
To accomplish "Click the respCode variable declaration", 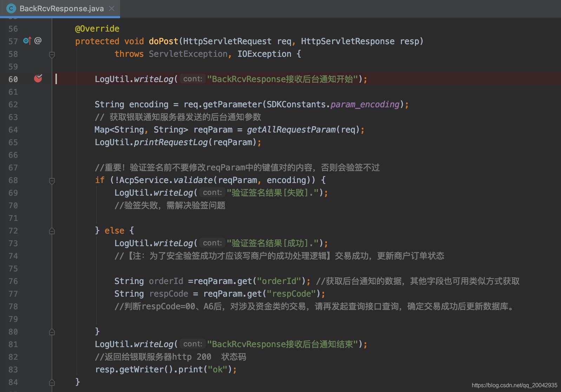I will (x=169, y=294).
